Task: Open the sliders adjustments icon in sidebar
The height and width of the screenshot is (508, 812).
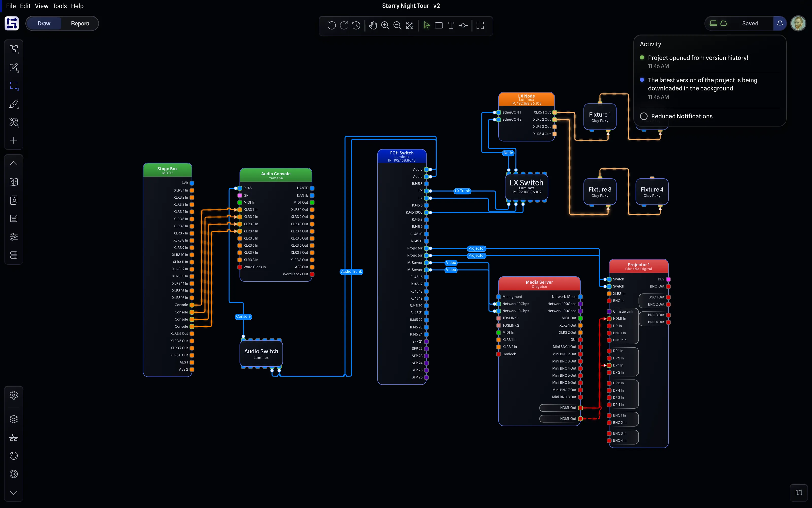Action: pyautogui.click(x=14, y=236)
